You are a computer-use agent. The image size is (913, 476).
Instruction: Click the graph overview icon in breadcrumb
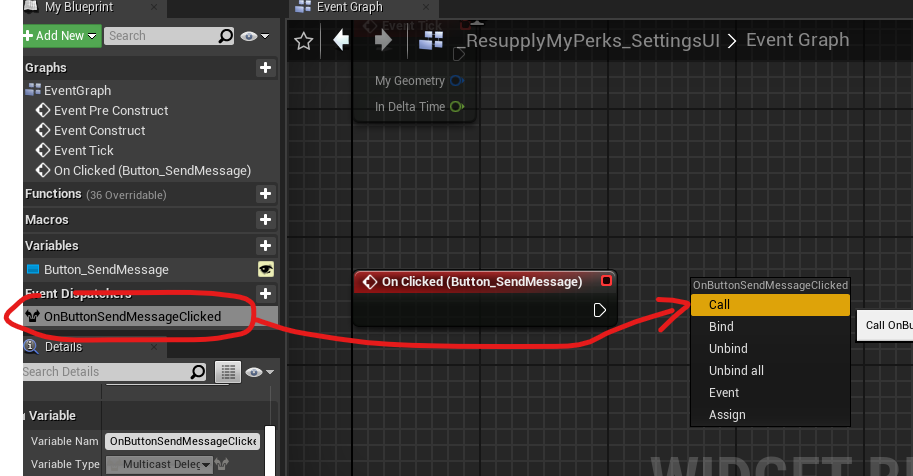[431, 40]
